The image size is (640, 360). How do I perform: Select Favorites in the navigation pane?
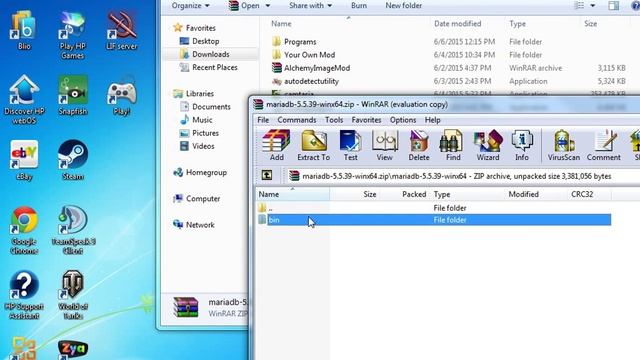pos(200,28)
